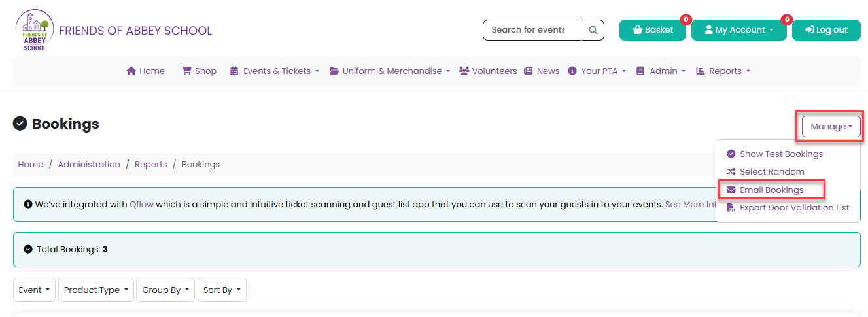This screenshot has height=317, width=868.
Task: Click the Home house icon in navbar
Action: [131, 71]
